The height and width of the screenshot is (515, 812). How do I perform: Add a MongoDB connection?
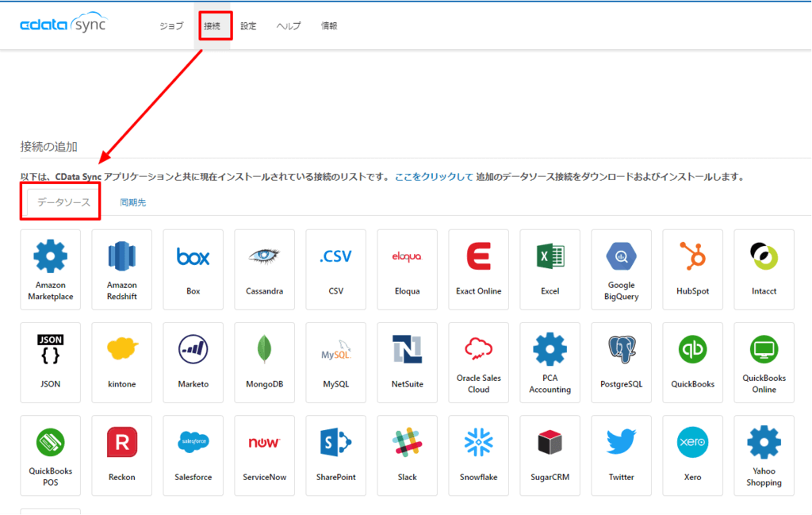point(265,363)
